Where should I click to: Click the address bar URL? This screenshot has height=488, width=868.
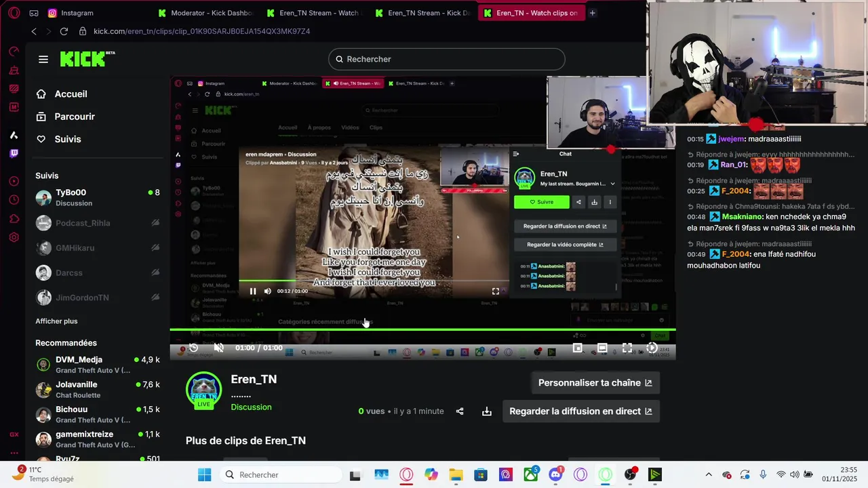201,31
